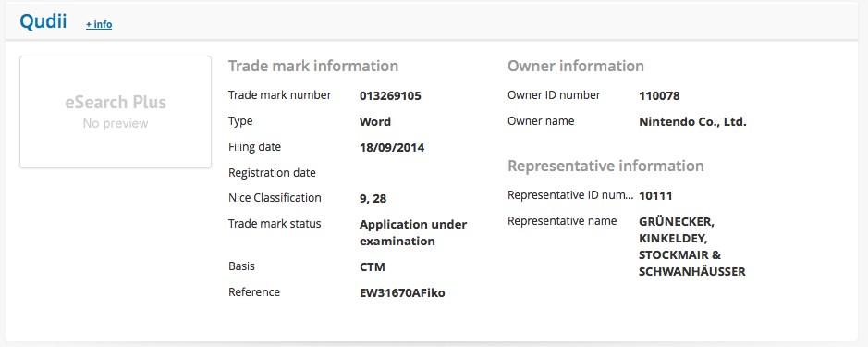Click the eSearch Plus no-preview thumbnail
The image size is (868, 347).
point(116,111)
